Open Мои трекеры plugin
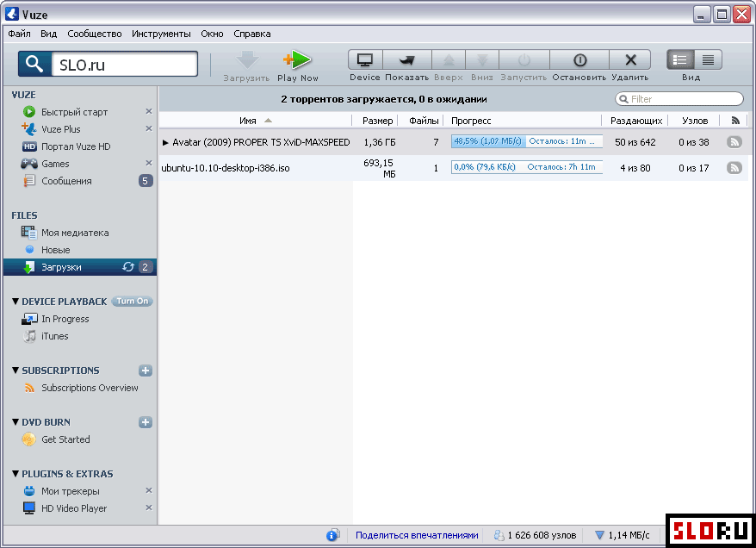The width and height of the screenshot is (756, 548). [71, 491]
